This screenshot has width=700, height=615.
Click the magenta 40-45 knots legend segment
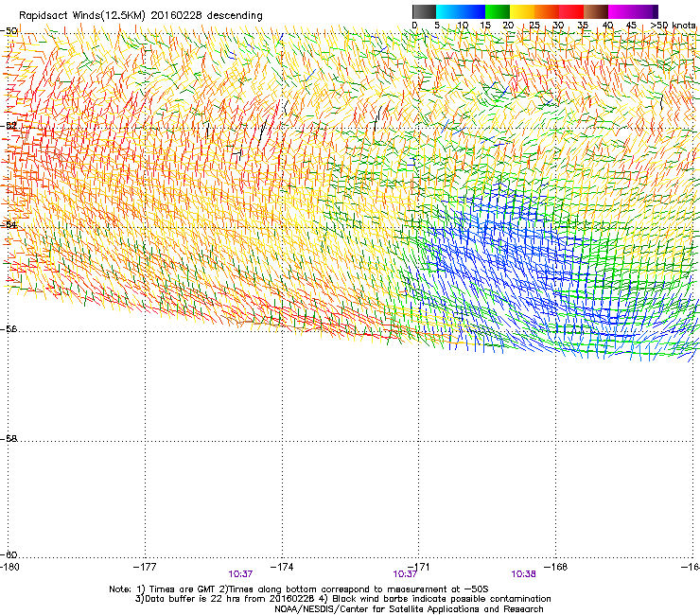(x=621, y=11)
